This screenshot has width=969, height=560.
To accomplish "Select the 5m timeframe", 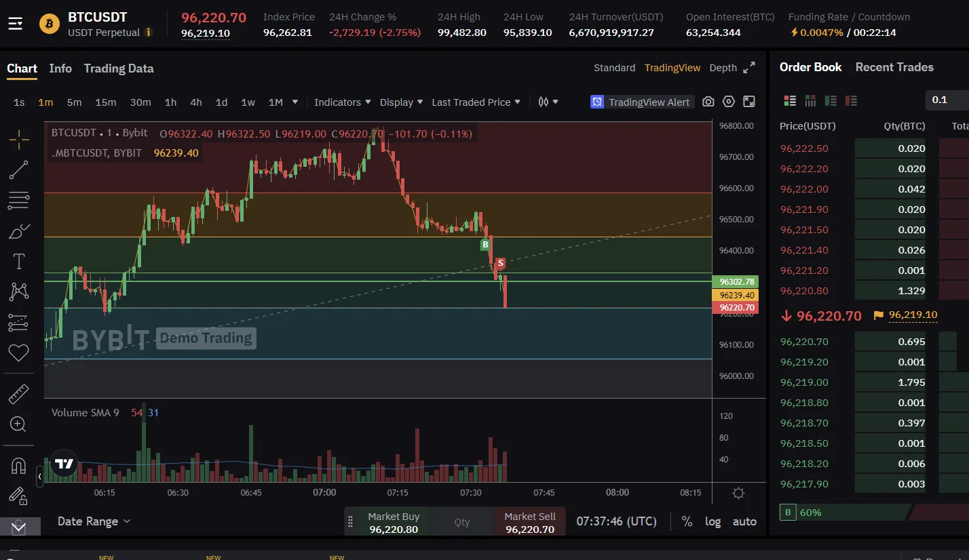I will (x=74, y=102).
